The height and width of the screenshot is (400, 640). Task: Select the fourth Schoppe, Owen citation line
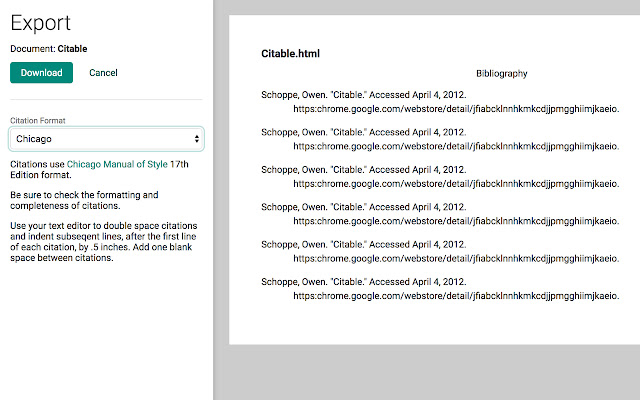point(363,208)
